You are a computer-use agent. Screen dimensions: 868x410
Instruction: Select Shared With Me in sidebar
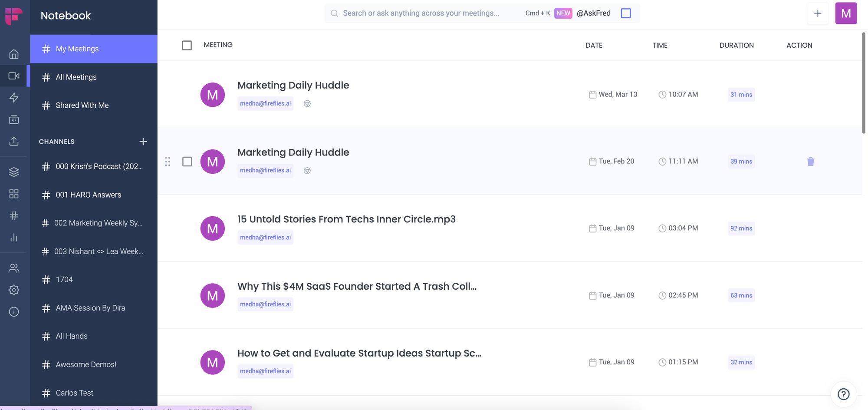click(x=82, y=106)
